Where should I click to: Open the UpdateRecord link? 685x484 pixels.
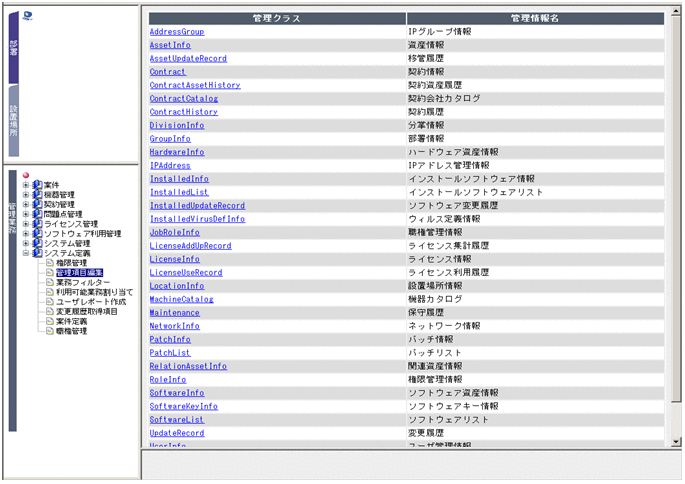tap(177, 433)
